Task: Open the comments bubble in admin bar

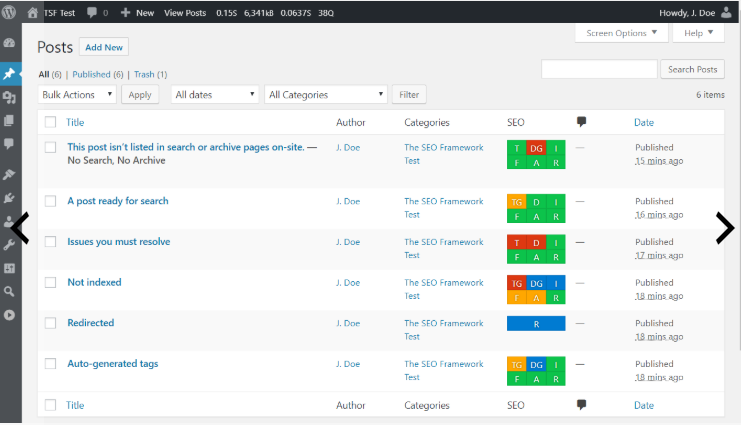Action: coord(93,12)
